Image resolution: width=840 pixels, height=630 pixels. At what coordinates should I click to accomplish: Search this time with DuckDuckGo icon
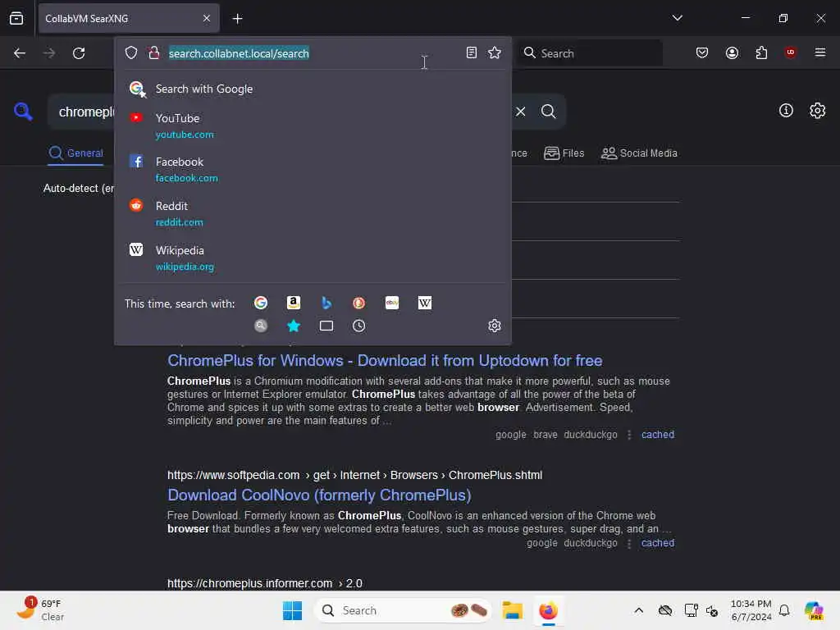tap(359, 303)
